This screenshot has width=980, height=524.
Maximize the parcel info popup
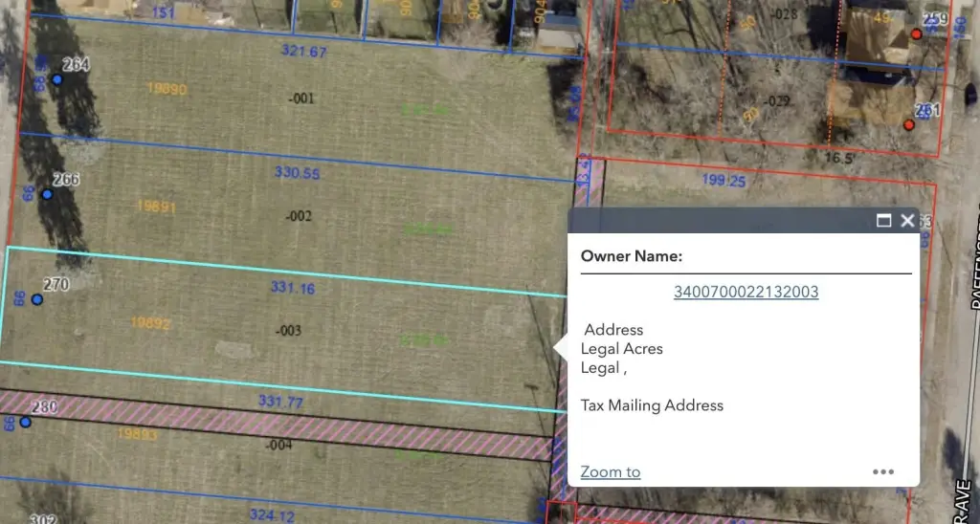(x=883, y=221)
